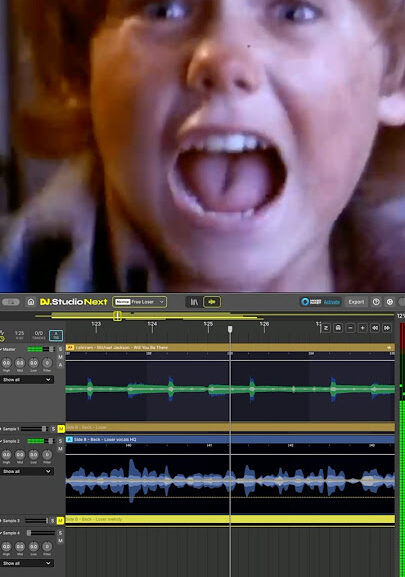Collapse the Sample 4 track chevron
The height and width of the screenshot is (577, 405).
[x=1, y=532]
